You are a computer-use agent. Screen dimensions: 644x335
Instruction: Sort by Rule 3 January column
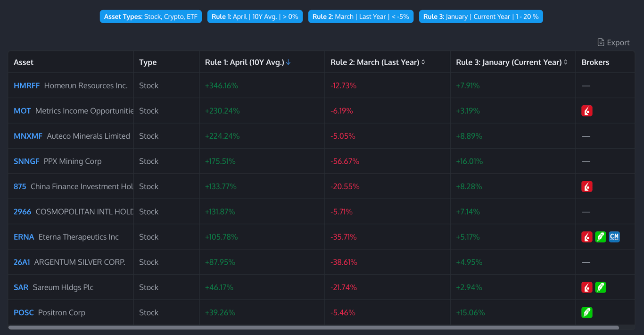[x=566, y=62]
